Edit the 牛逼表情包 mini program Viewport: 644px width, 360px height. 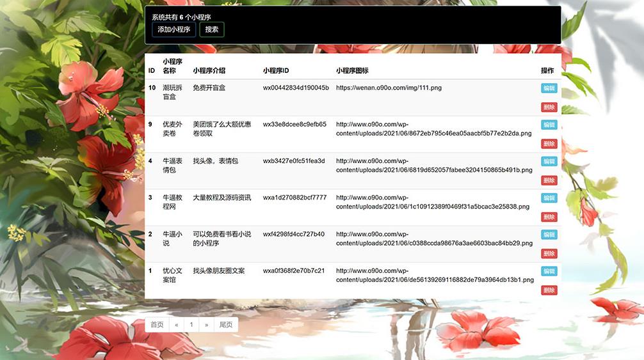(x=549, y=161)
